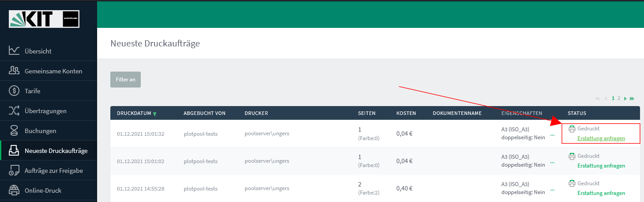The height and width of the screenshot is (202, 644).
Task: Click Erstattung anfragen for the 14:55:28 job
Action: pos(601,193)
